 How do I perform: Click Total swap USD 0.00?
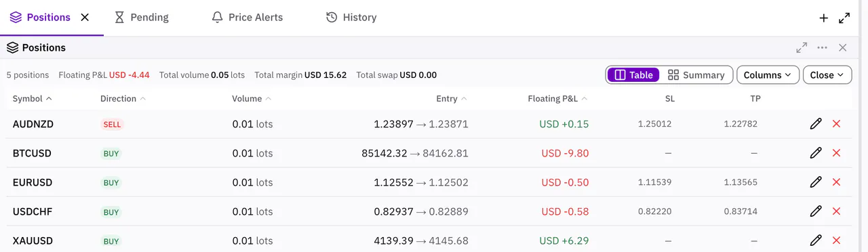(x=397, y=75)
